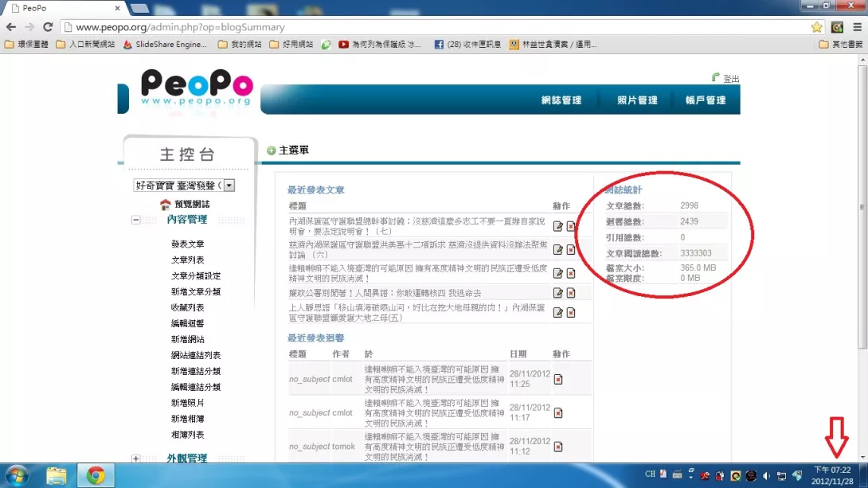Select the PeoPo browser tab

(65, 8)
